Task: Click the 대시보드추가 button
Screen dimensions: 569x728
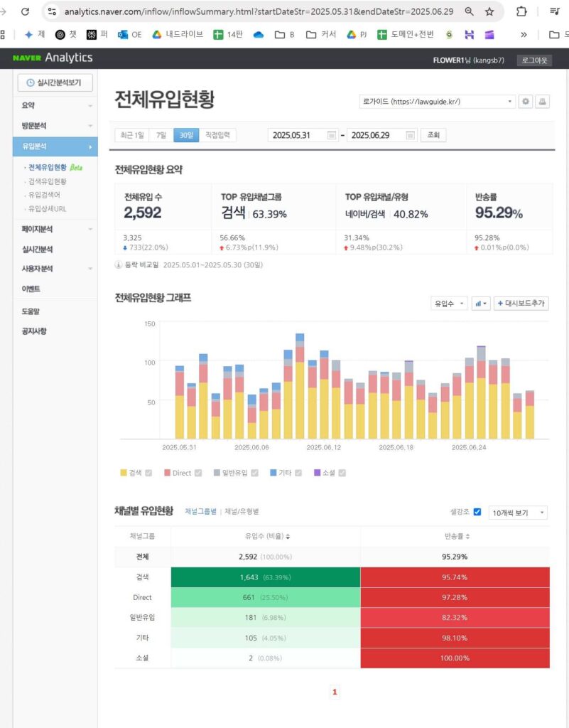Action: click(x=521, y=303)
